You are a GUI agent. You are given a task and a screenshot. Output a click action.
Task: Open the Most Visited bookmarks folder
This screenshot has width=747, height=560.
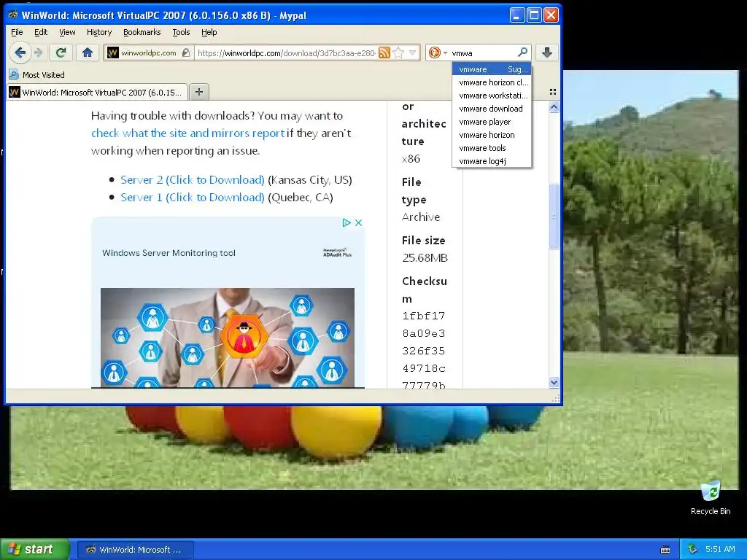coord(36,75)
